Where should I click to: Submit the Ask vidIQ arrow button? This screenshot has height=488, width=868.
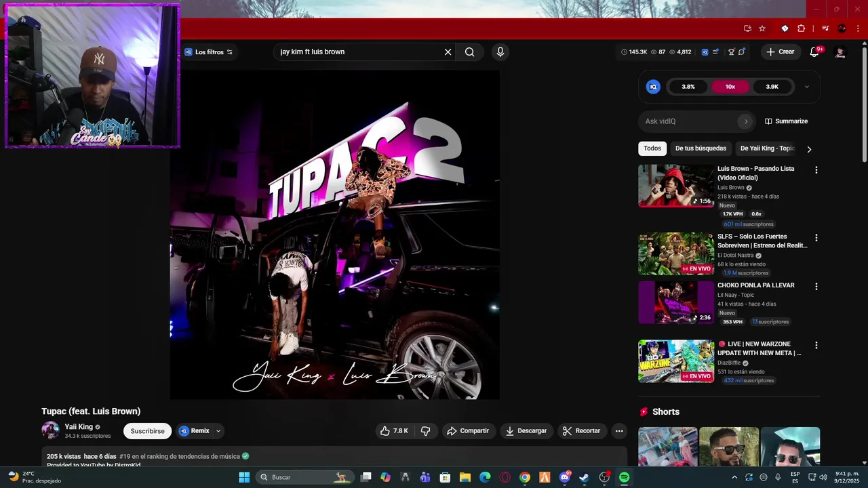pyautogui.click(x=746, y=121)
